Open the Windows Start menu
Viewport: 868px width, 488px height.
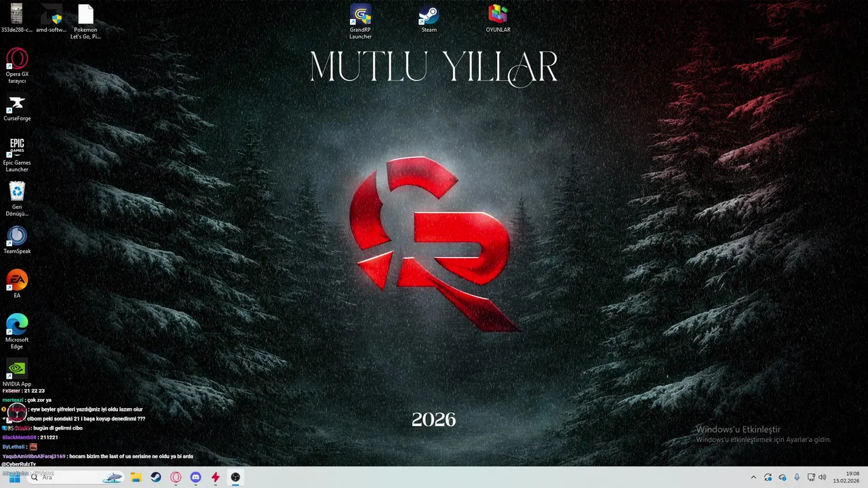14,477
